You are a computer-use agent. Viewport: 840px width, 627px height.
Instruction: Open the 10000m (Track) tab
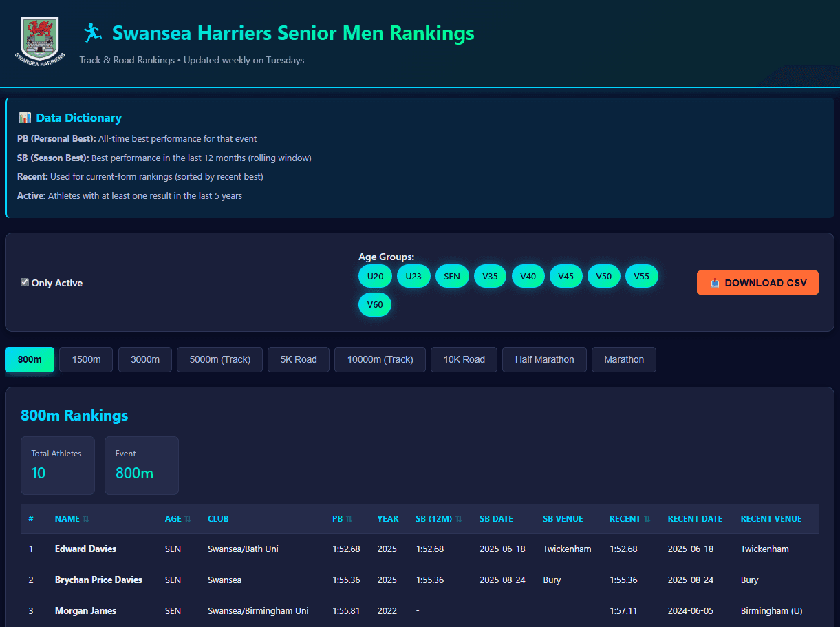[x=380, y=359]
